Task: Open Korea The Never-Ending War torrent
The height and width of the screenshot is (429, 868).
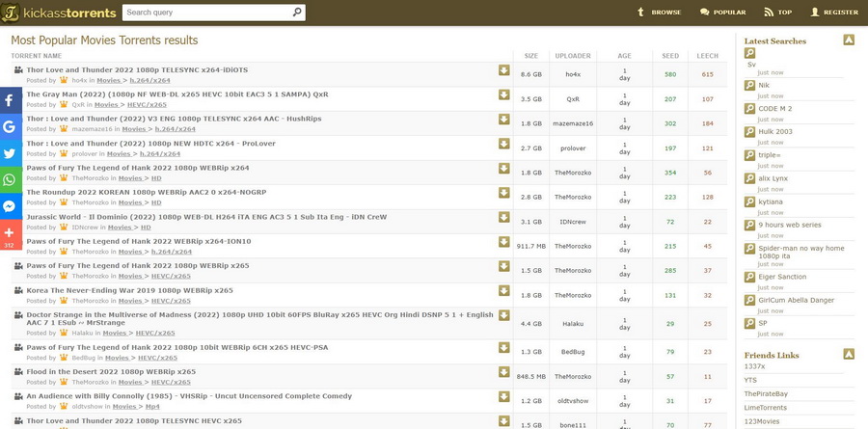Action: click(129, 290)
